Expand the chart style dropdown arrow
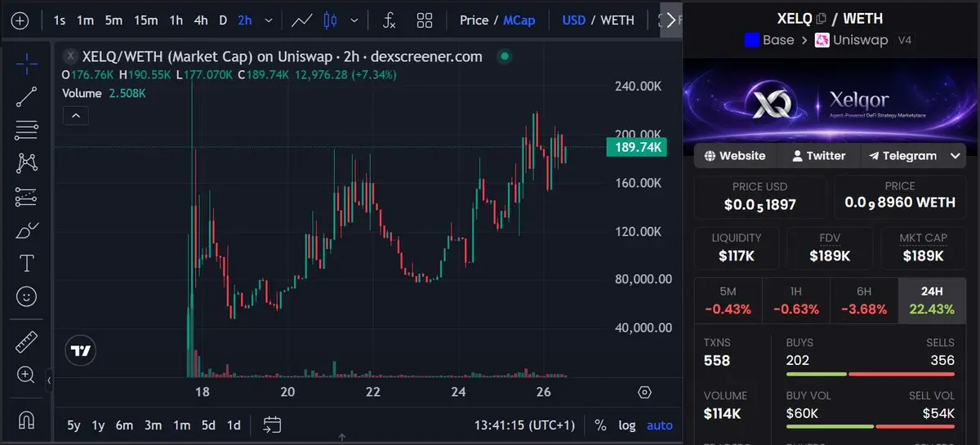Viewport: 980px width, 445px height. 354,20
